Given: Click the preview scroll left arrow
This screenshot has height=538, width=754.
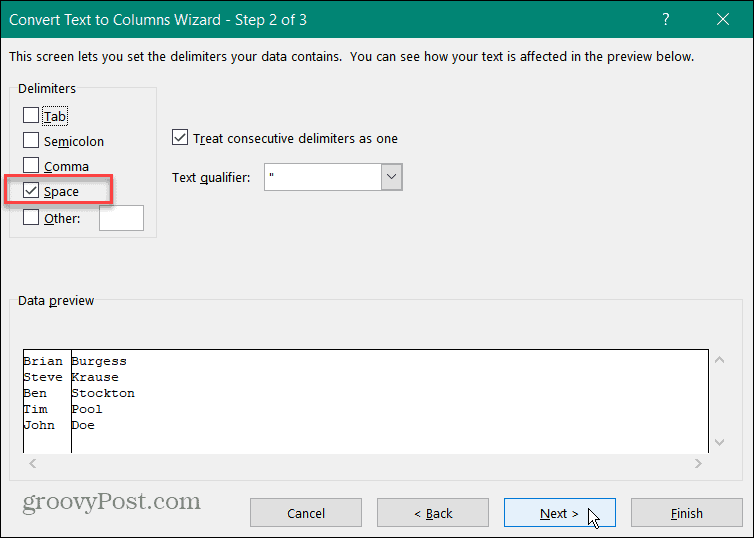Looking at the screenshot, I should coord(33,463).
